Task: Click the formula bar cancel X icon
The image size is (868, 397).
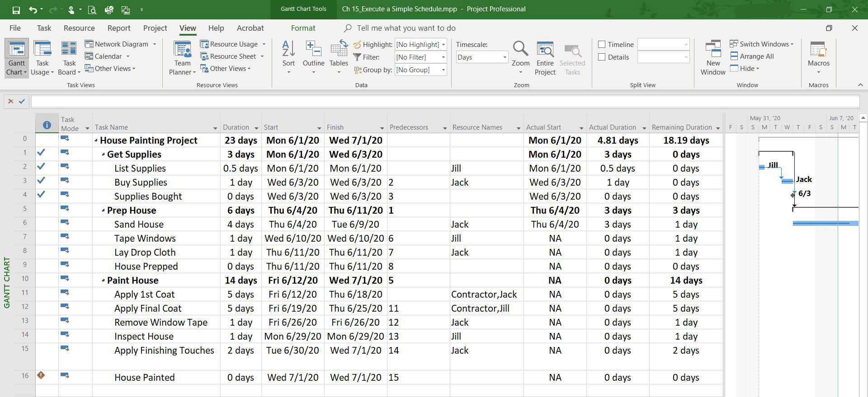Action: point(11,102)
